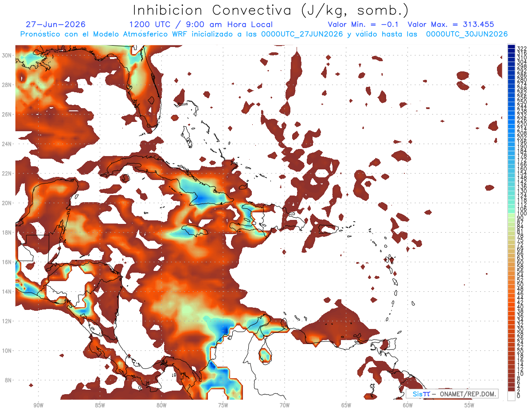532x411 pixels.
Task: Click the 90W longitude label
Action: coord(38,405)
